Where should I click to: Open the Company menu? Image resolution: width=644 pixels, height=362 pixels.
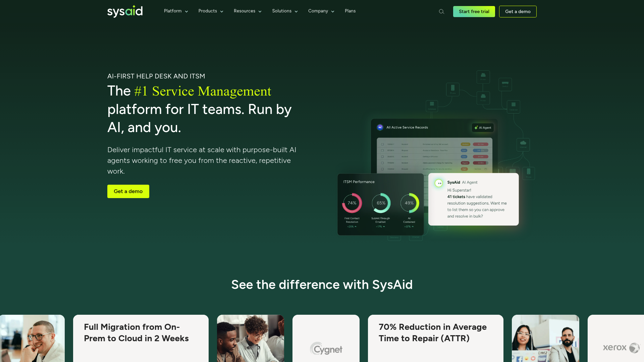pos(321,11)
